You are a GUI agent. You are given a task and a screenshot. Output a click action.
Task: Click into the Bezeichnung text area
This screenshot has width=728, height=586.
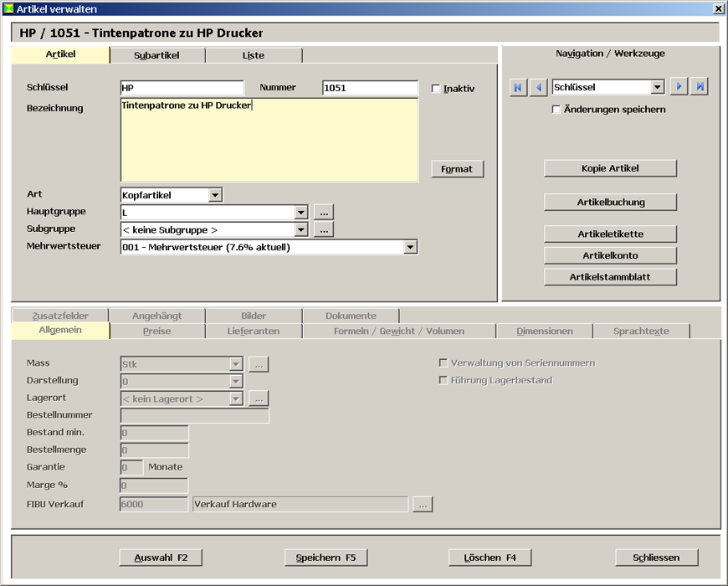(x=269, y=140)
